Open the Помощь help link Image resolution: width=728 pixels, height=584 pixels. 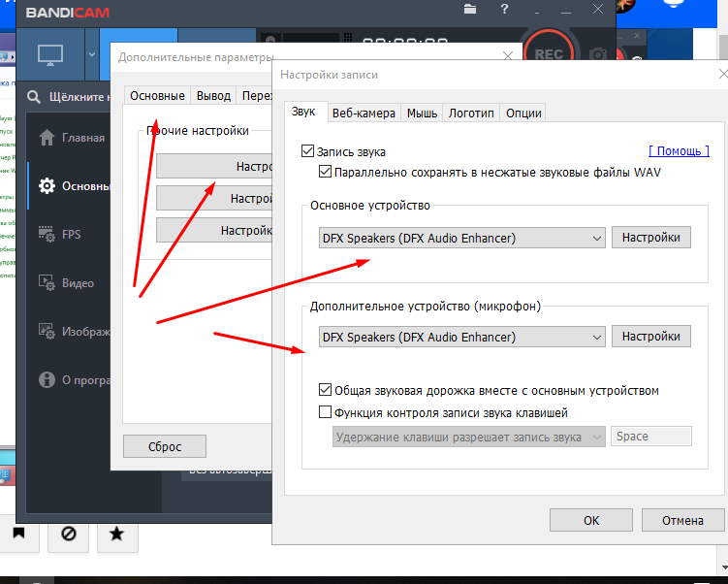(679, 151)
